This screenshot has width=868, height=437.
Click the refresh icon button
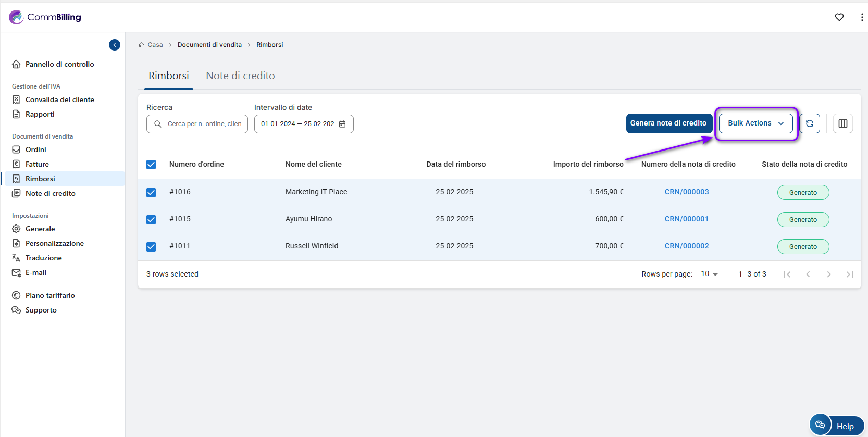809,123
